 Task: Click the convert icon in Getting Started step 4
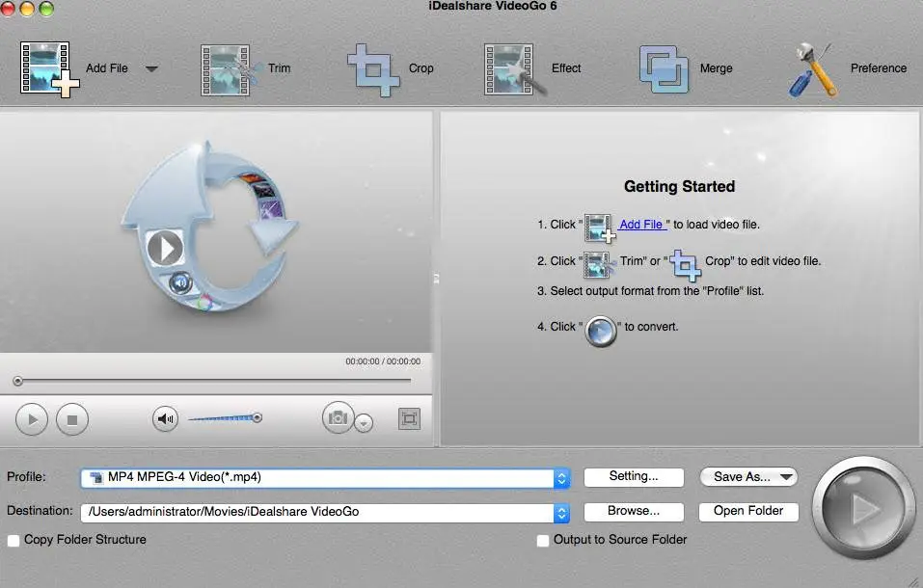[x=601, y=332]
